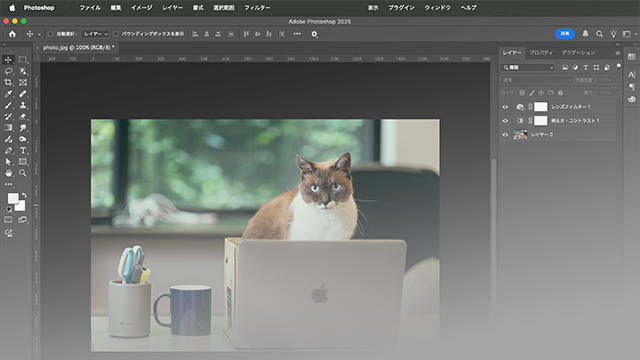This screenshot has width=640, height=360.
Task: Select the Eyedropper tool
Action: coord(8,94)
